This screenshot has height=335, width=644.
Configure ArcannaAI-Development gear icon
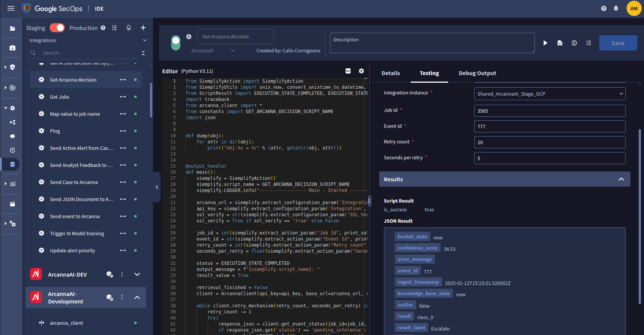click(x=110, y=297)
